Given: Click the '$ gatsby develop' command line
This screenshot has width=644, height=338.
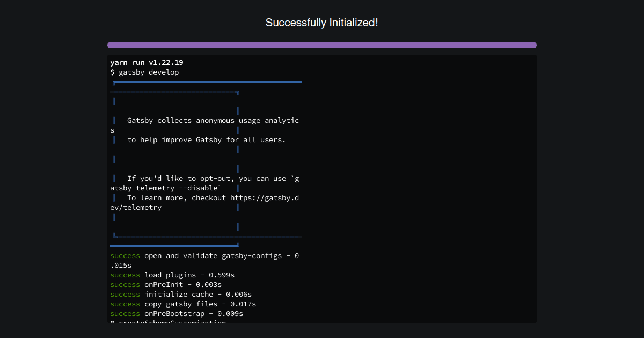Looking at the screenshot, I should pos(144,72).
